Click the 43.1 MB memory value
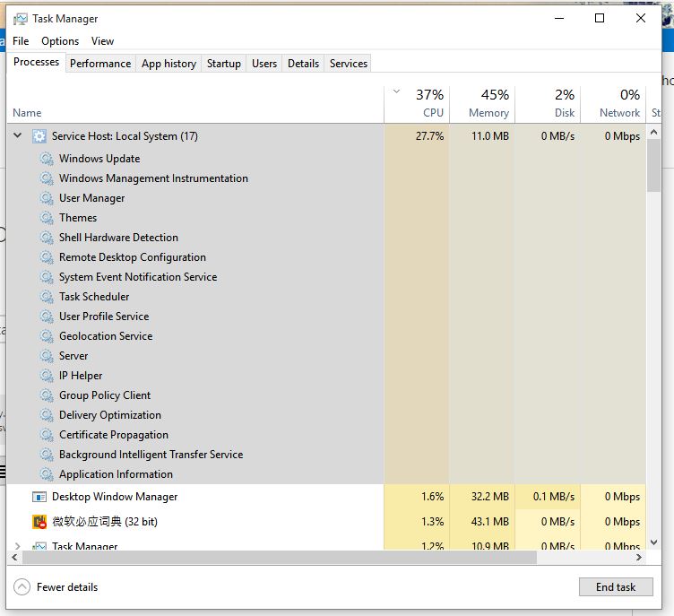This screenshot has width=674, height=616. point(490,522)
